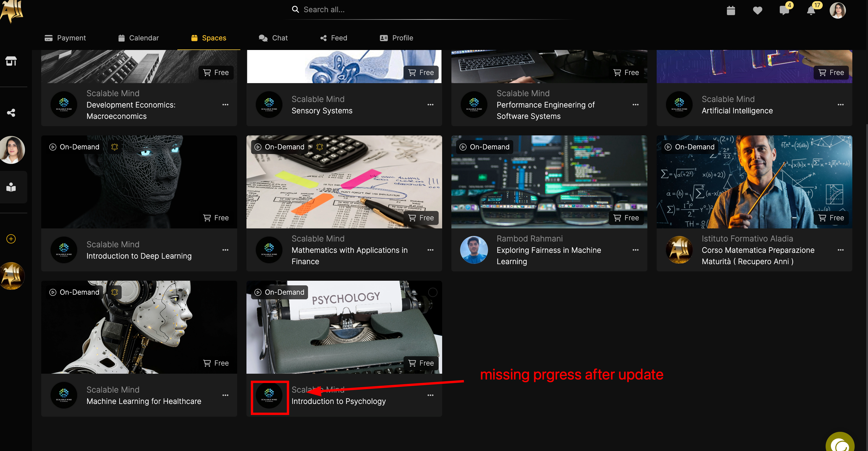This screenshot has width=868, height=451.
Task: Open the Introduction to Psychology course title
Action: pyautogui.click(x=339, y=401)
